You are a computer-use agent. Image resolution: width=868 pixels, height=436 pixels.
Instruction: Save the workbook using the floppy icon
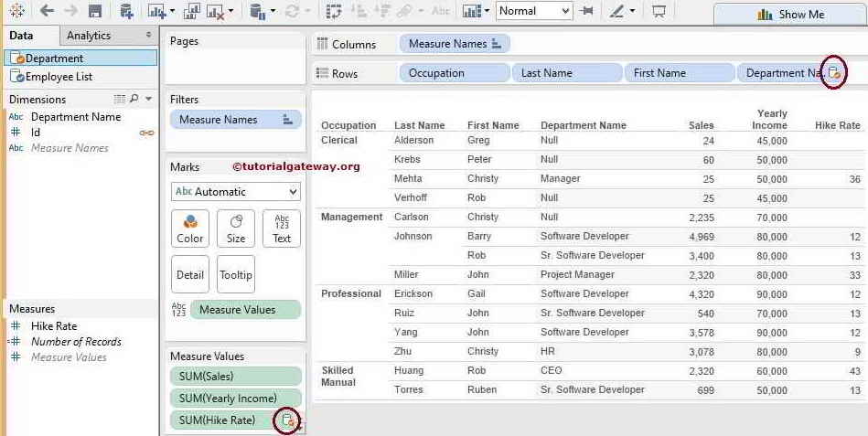95,11
